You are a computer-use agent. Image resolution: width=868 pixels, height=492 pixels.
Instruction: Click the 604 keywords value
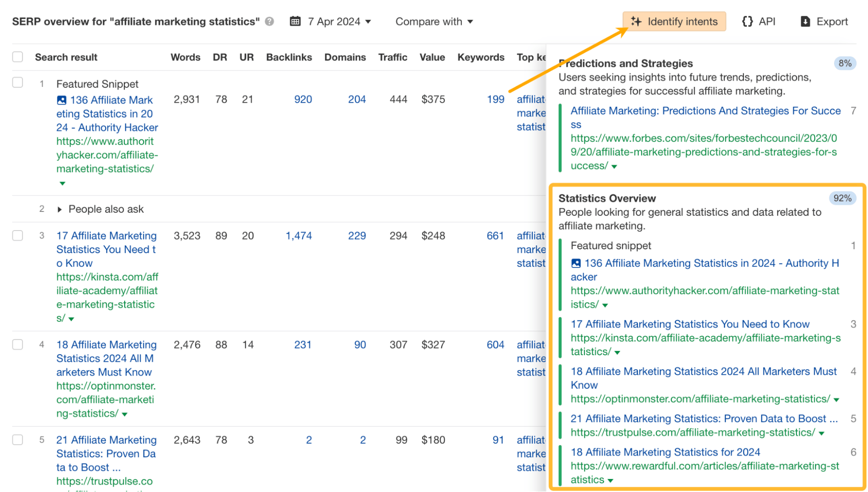(495, 345)
